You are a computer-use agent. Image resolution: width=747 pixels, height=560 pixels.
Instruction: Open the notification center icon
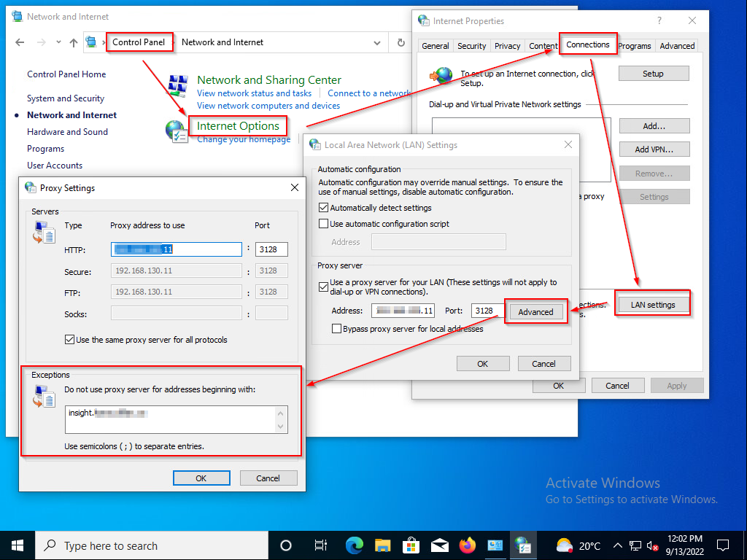723,545
